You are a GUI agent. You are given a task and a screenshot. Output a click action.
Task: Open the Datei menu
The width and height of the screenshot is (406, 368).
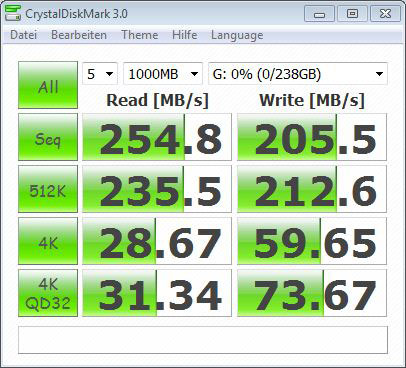[23, 35]
